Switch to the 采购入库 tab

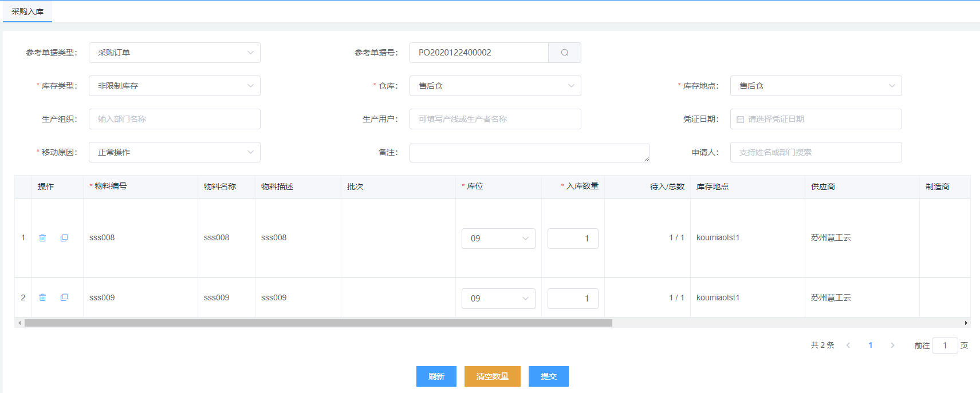pyautogui.click(x=27, y=11)
